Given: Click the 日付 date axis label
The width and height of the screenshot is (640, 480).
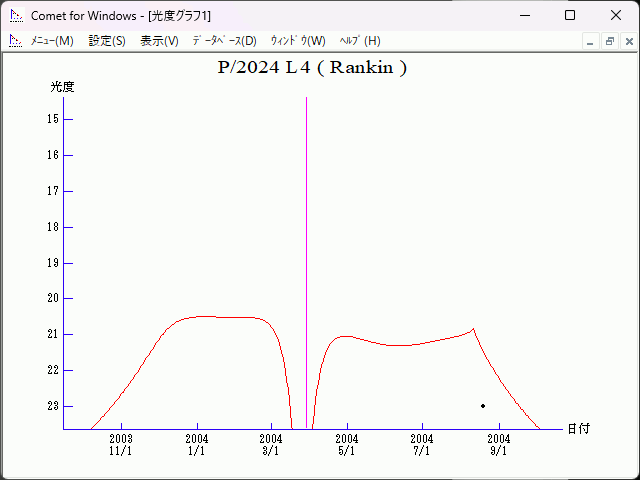Looking at the screenshot, I should click(578, 429).
